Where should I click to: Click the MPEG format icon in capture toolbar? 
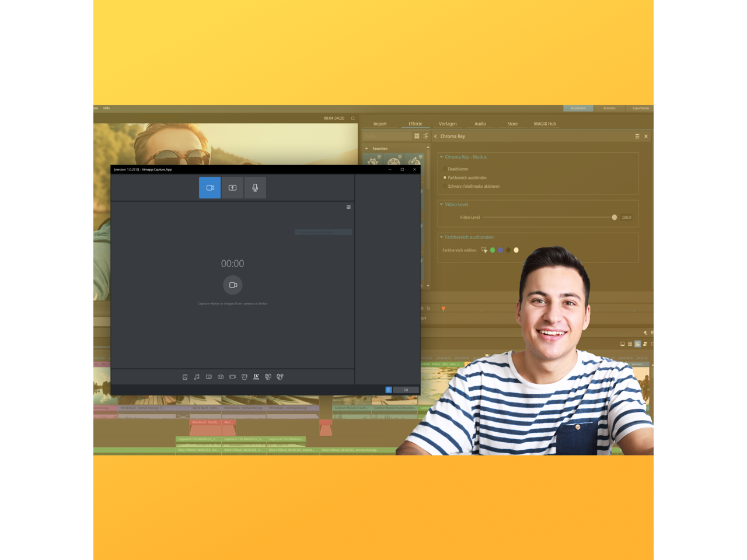coord(256,377)
